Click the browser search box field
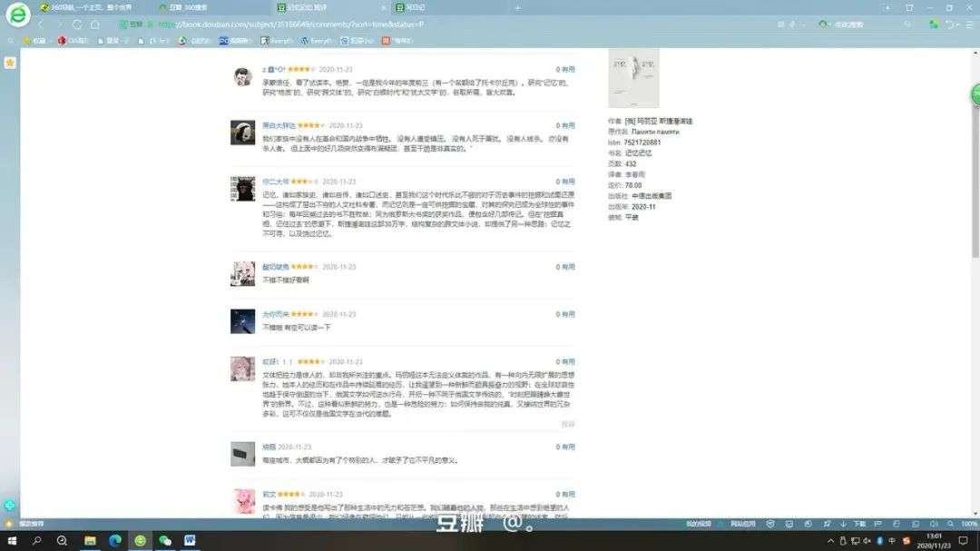The image size is (980, 551). [x=866, y=25]
